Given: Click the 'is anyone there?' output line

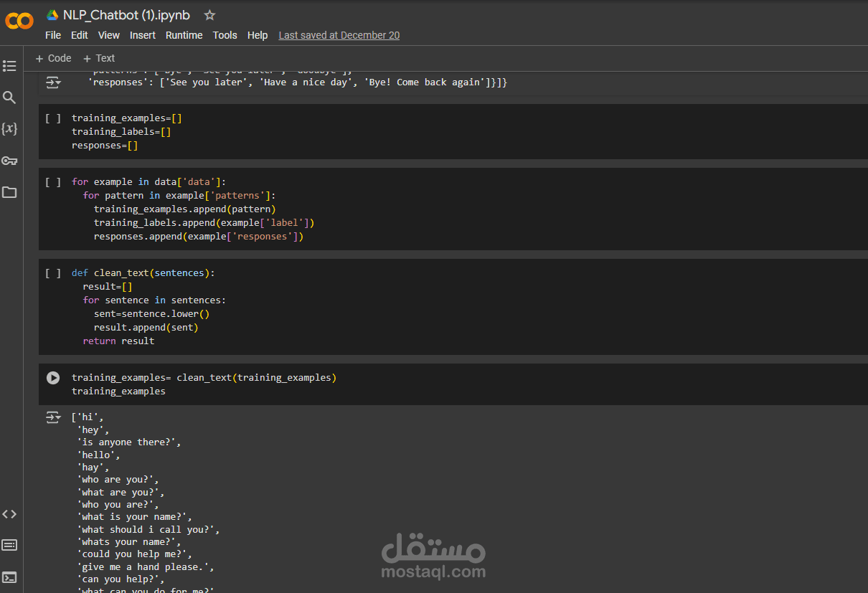Looking at the screenshot, I should [129, 442].
